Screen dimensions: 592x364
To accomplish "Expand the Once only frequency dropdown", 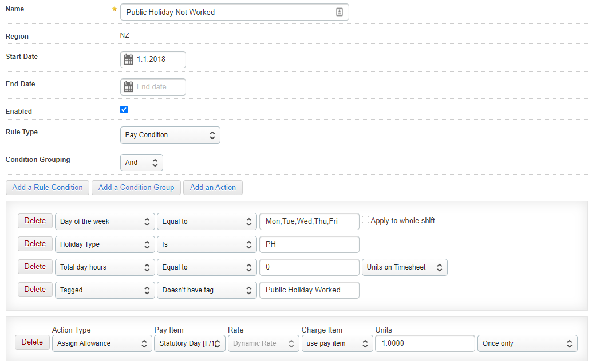I will pos(527,343).
